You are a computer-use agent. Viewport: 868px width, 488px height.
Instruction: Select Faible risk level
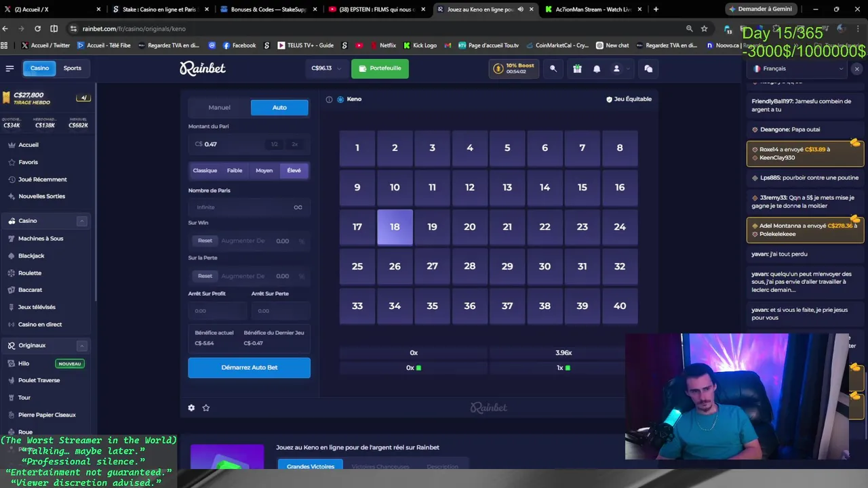235,171
